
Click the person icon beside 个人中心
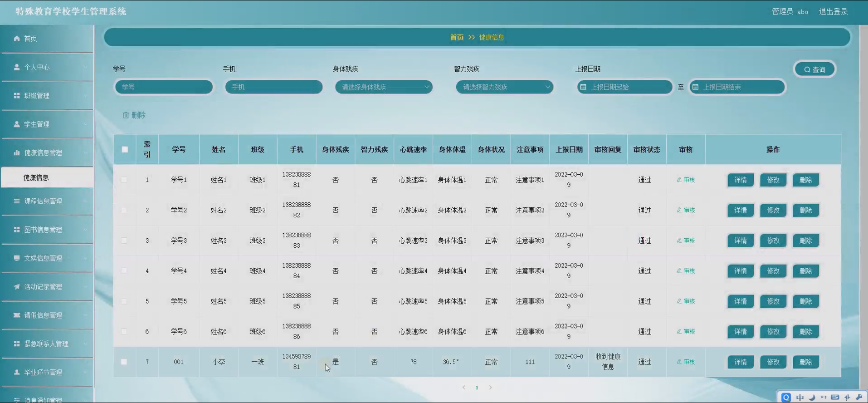pos(17,67)
